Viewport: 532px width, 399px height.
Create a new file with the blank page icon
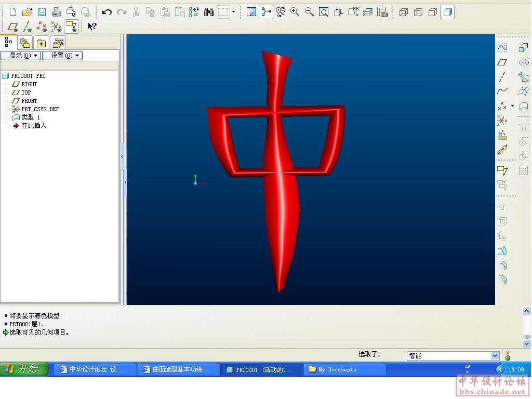pos(13,12)
